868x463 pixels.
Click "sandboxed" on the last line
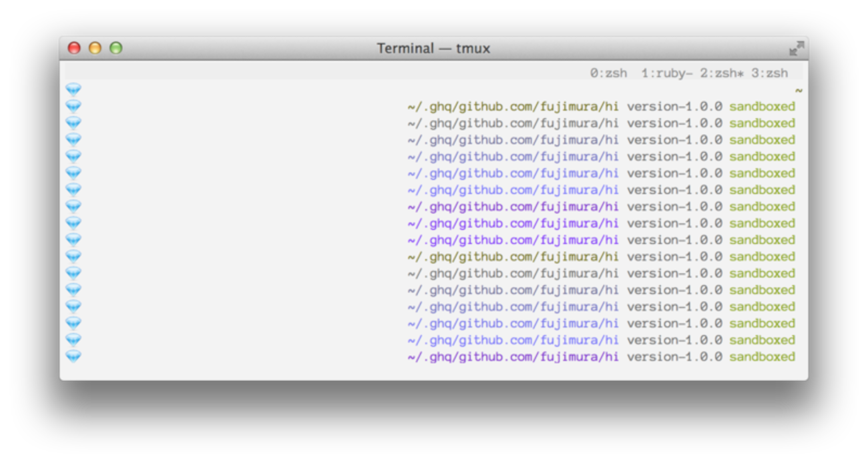762,357
